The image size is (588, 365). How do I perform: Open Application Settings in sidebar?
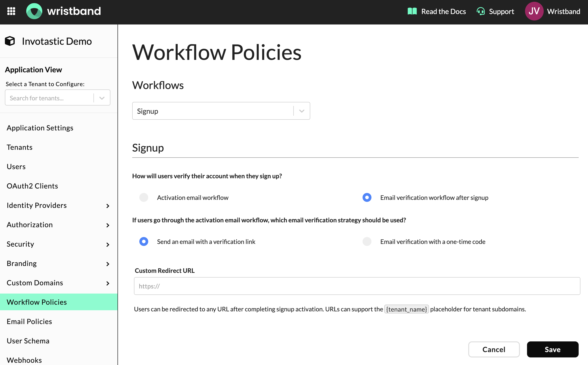pyautogui.click(x=40, y=128)
